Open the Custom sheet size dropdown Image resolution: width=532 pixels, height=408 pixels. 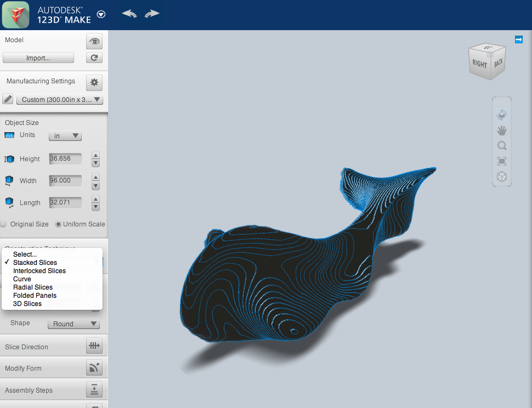pos(60,99)
